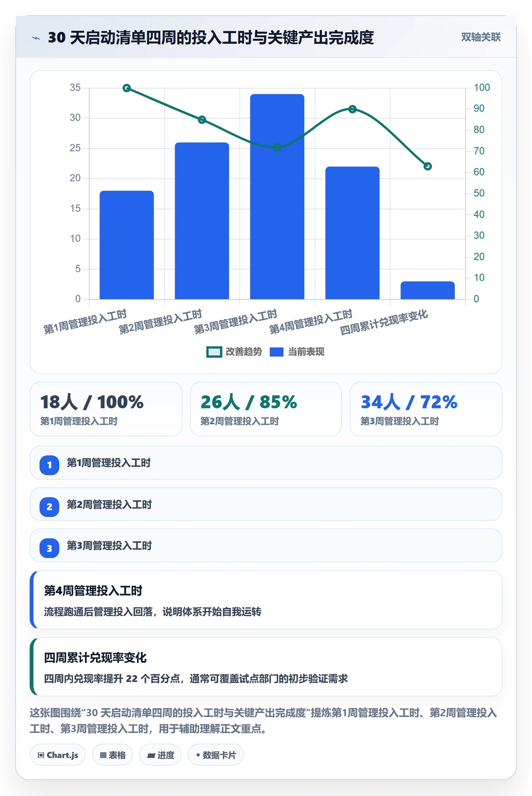Image resolution: width=532 pixels, height=796 pixels.
Task: Click the 第2周管理投入工时 blue bar
Action: point(202,221)
